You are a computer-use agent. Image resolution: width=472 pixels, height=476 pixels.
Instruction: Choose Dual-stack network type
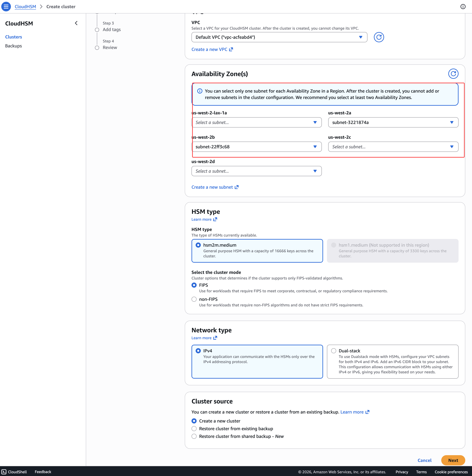point(334,351)
